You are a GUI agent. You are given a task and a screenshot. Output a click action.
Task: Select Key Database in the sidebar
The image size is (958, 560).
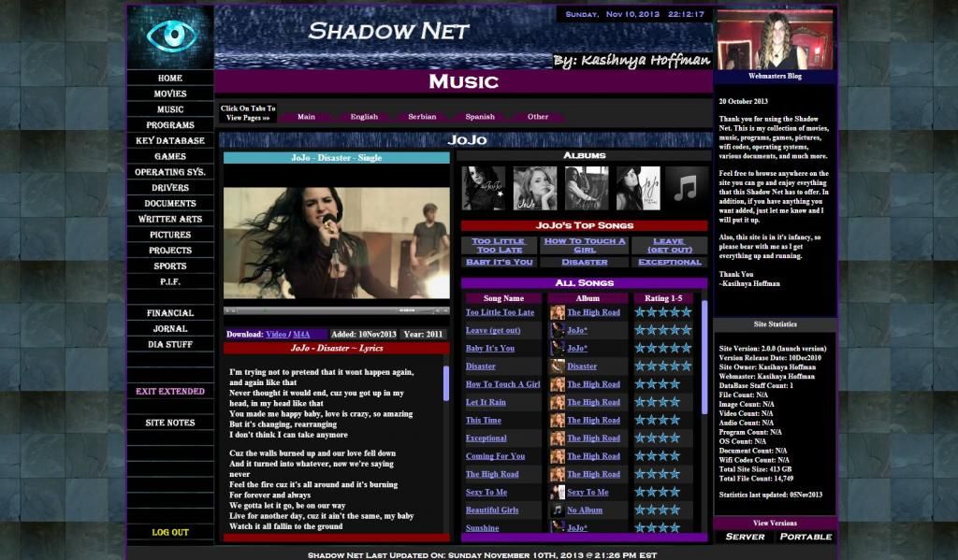point(170,141)
